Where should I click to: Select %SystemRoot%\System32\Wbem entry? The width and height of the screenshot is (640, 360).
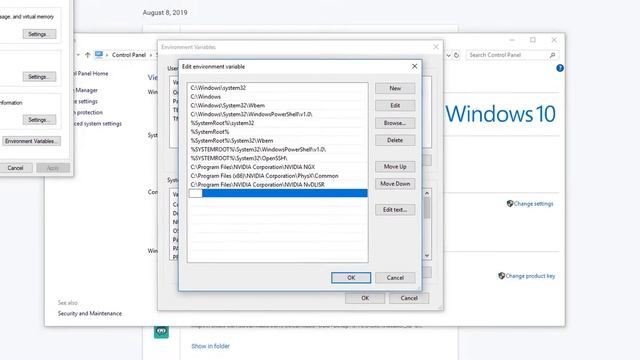(x=278, y=140)
